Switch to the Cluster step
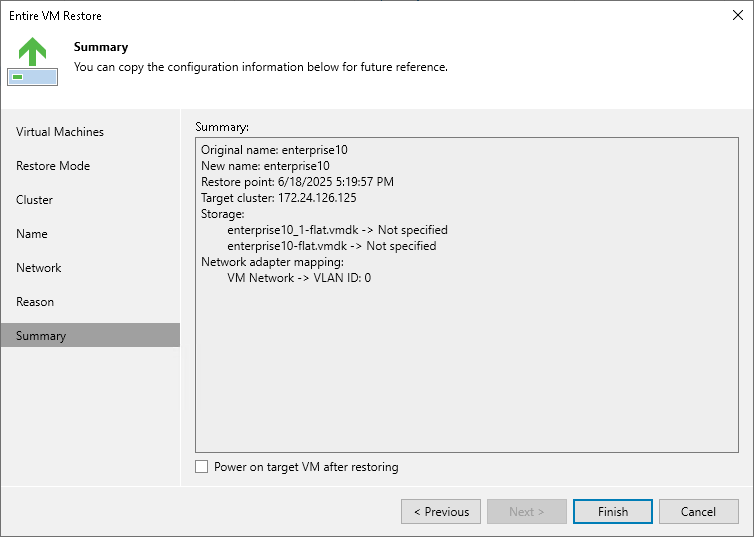The height and width of the screenshot is (537, 754). click(x=34, y=200)
